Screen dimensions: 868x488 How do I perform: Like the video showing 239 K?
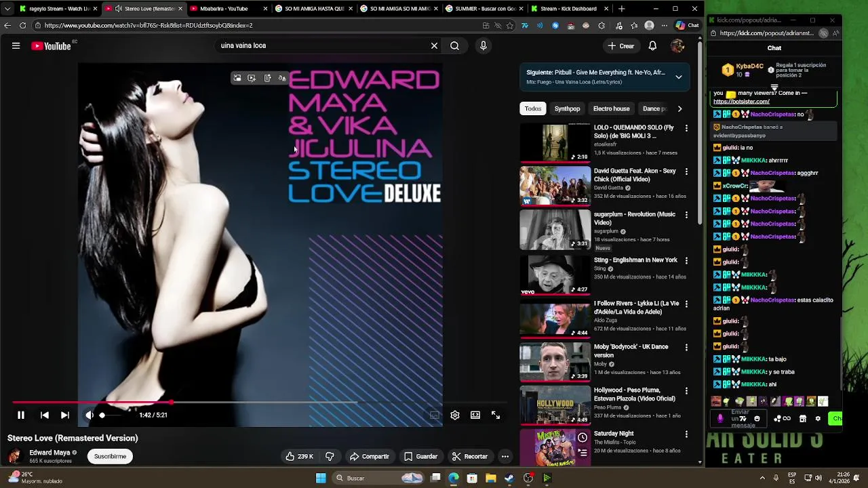pyautogui.click(x=299, y=456)
